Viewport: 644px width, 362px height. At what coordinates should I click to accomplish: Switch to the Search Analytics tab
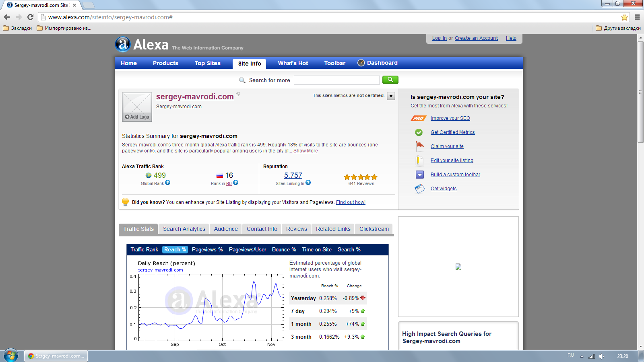click(184, 229)
